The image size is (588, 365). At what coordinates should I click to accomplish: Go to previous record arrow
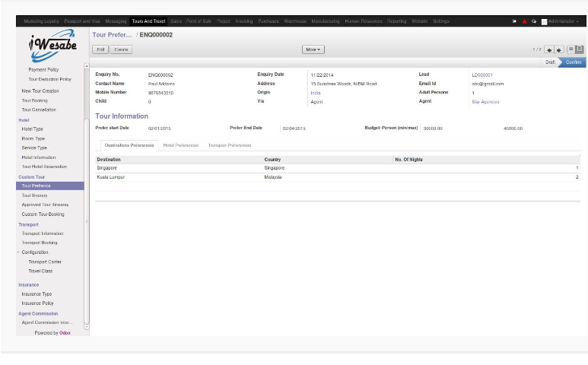[x=549, y=49]
